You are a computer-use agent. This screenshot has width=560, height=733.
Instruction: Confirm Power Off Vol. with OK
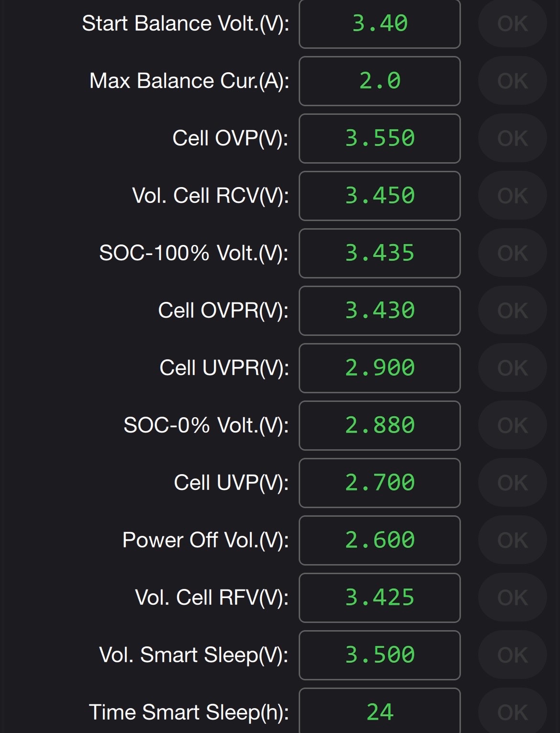512,540
